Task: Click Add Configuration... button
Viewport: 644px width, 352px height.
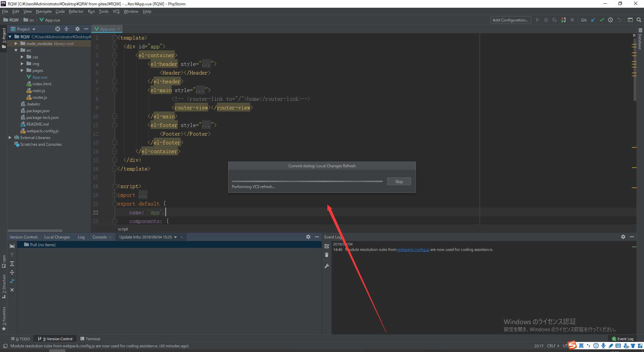Action: (x=511, y=20)
